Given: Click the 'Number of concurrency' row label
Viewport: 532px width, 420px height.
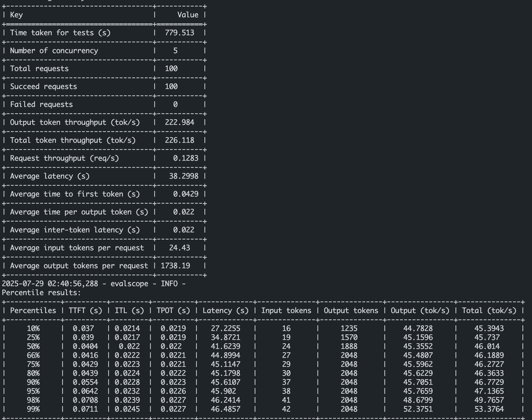Looking at the screenshot, I should coord(54,51).
